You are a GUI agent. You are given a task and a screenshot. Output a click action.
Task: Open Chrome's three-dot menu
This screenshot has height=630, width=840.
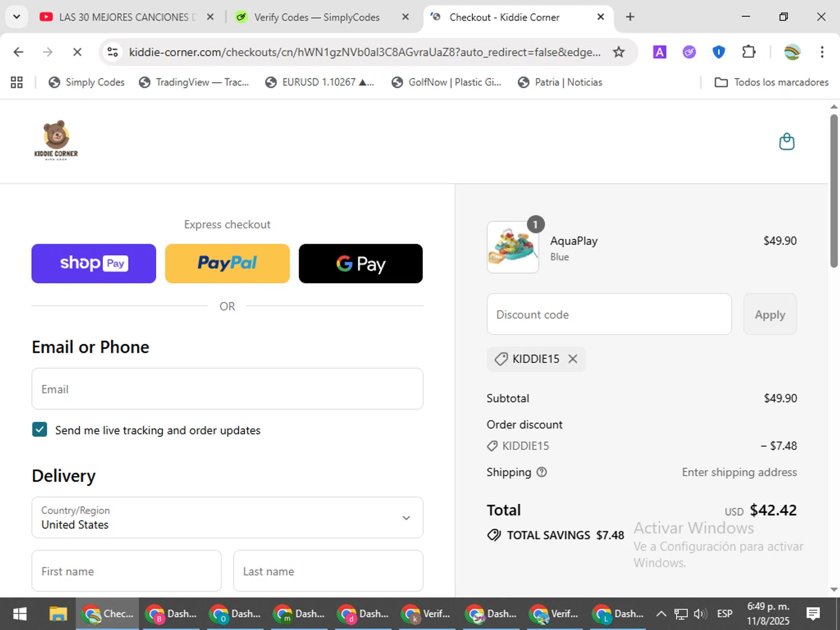(x=822, y=52)
